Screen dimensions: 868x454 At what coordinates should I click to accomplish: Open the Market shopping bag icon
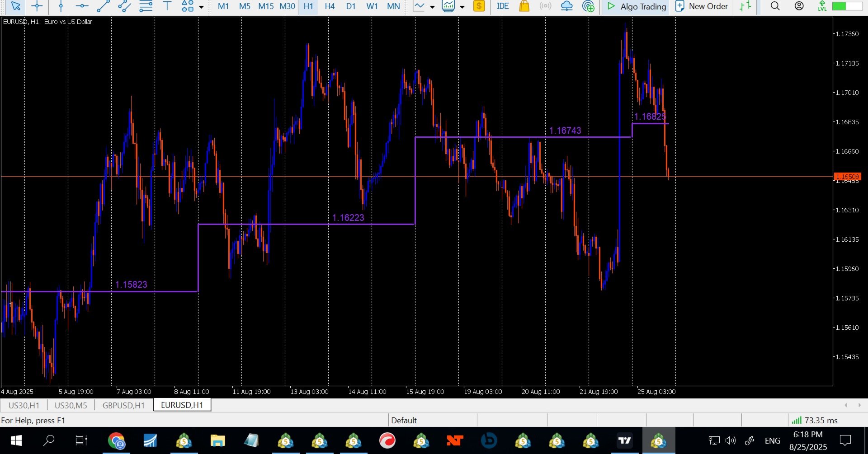point(524,6)
